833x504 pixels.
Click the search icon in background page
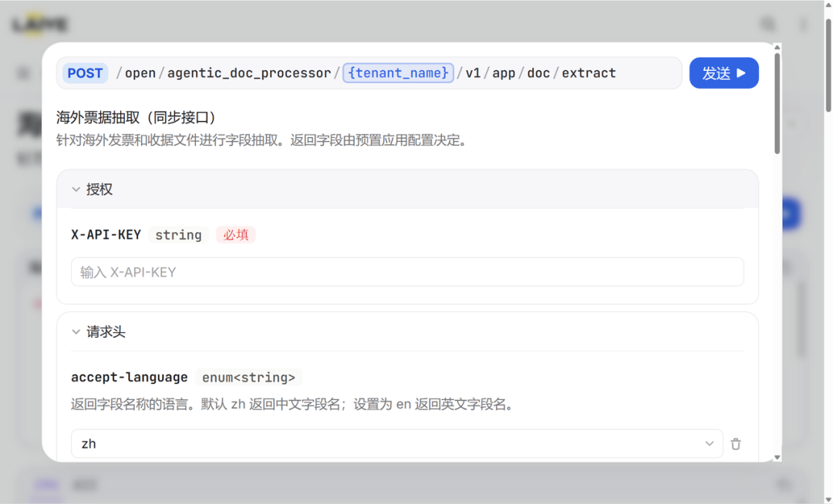click(767, 25)
